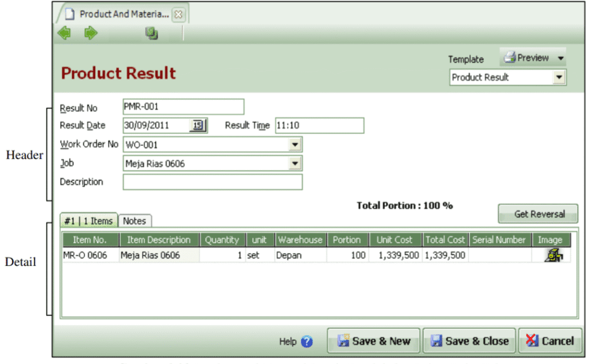Click the close icon on Product And Material tab
Viewport: 591px width, 364px height.
click(x=179, y=14)
